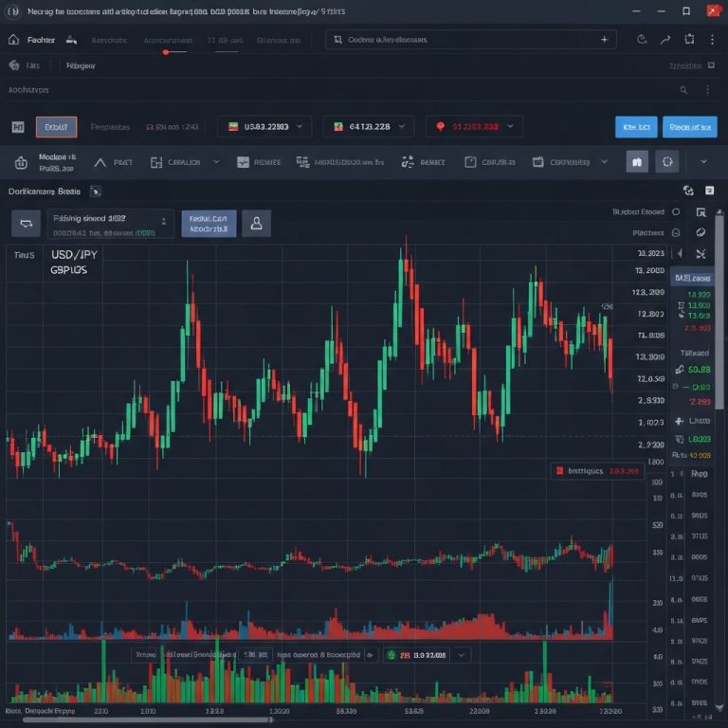
Task: Toggle the small box next to Dorlicansery Beate
Action: click(95, 191)
